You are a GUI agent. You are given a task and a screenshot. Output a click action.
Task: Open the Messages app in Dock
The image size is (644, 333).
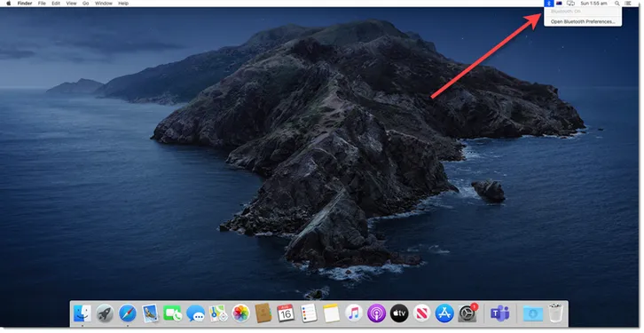click(x=195, y=313)
